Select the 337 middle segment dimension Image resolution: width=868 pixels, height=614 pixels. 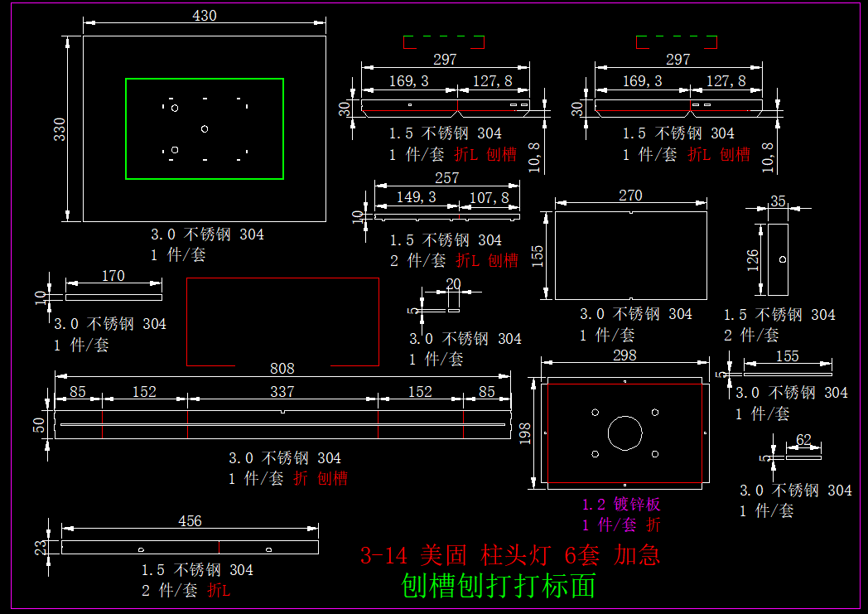click(x=282, y=391)
